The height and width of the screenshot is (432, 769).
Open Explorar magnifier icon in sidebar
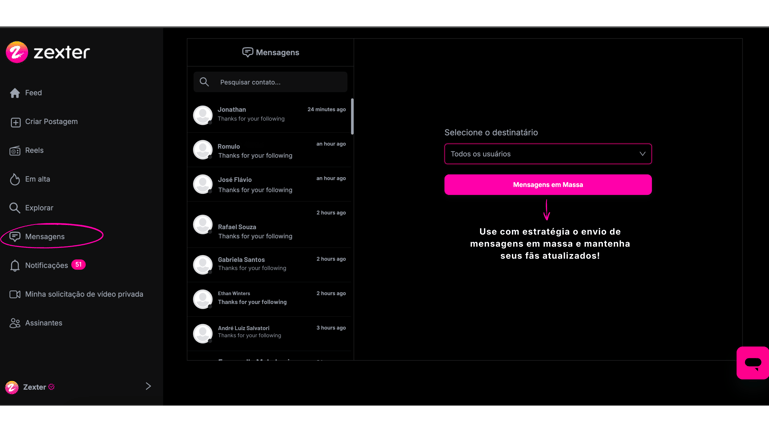click(x=15, y=208)
